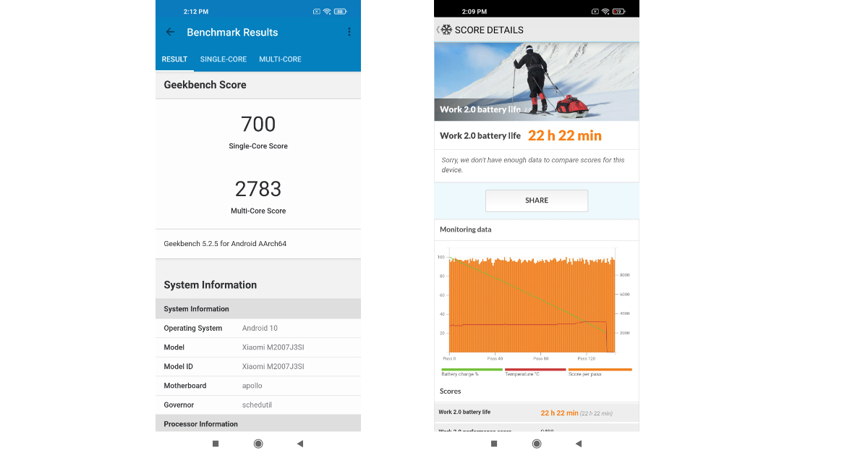868x456 pixels.
Task: Tap the skier Work 2.0 battery life banner image
Action: pyautogui.click(x=537, y=81)
